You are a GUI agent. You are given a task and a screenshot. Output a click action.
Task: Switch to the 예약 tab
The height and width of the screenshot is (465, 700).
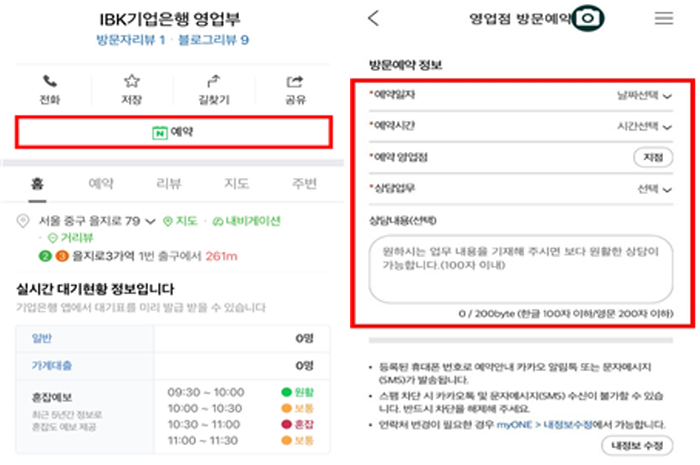(101, 183)
